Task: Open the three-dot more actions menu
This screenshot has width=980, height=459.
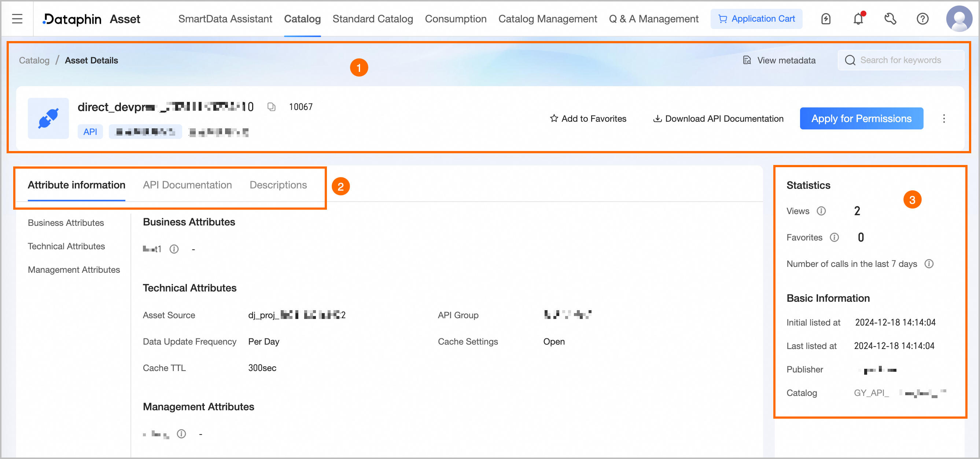Action: pyautogui.click(x=944, y=119)
